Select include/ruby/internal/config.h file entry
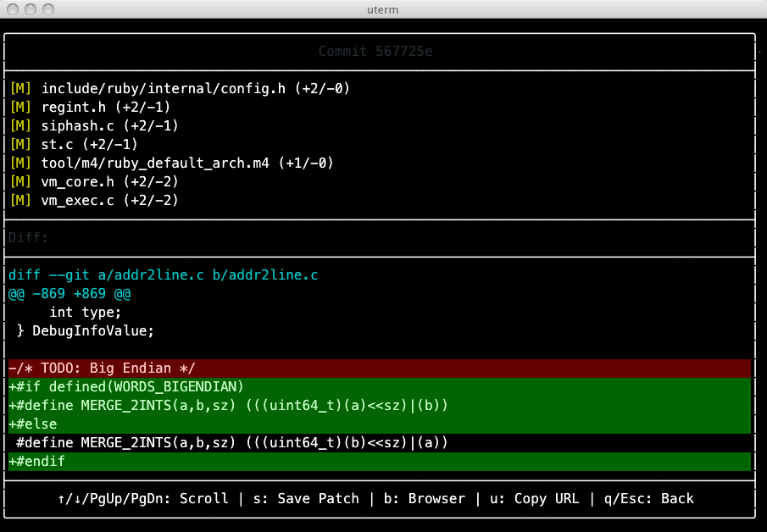This screenshot has width=767, height=532. click(180, 88)
